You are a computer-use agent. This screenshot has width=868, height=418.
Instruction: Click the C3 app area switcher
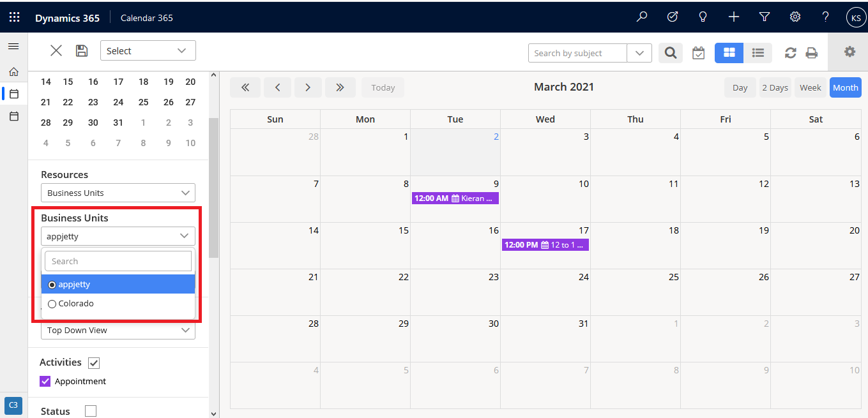(13, 405)
